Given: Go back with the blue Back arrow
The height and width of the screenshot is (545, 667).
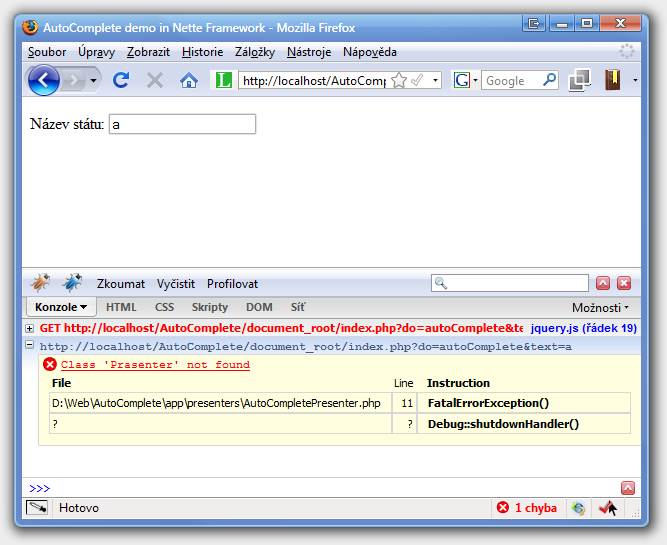Looking at the screenshot, I should tap(43, 80).
